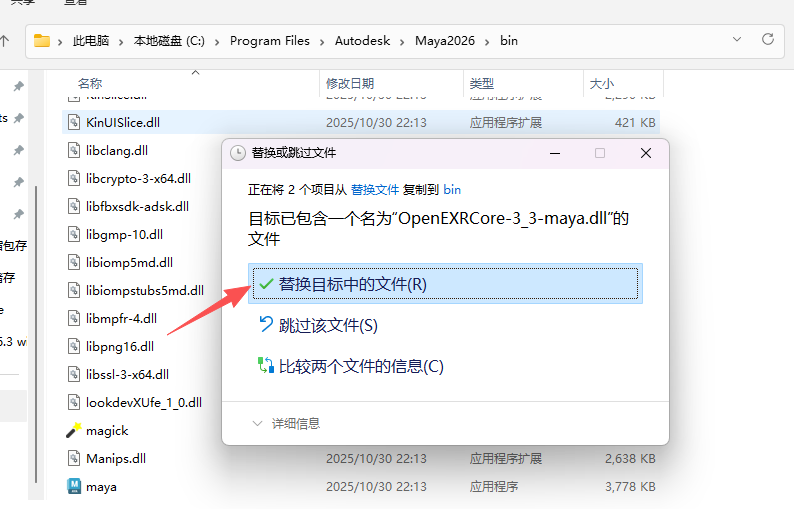Choose Compare info for both files option
The image size is (794, 509).
coord(350,366)
